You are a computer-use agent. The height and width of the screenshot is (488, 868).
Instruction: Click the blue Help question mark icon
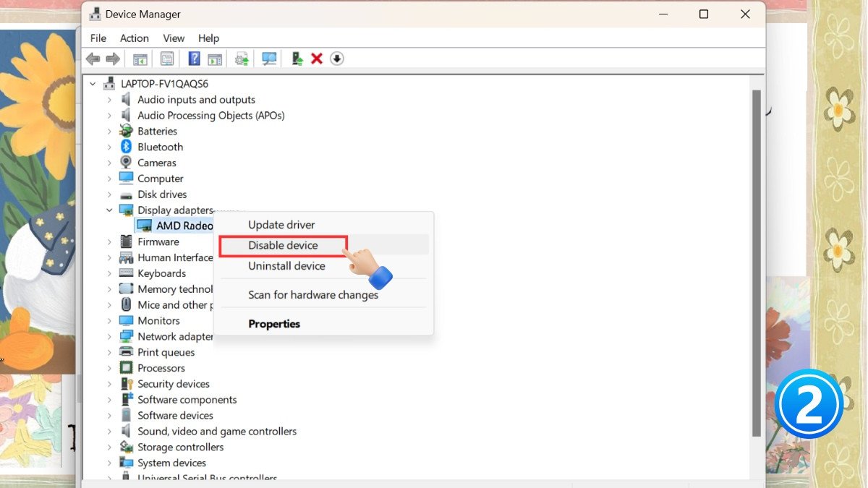coord(194,59)
